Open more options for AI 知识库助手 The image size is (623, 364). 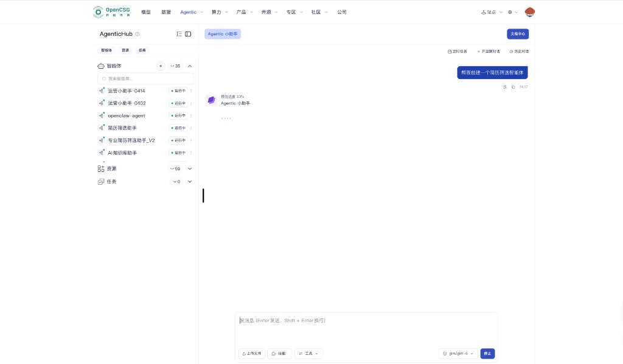tap(191, 153)
